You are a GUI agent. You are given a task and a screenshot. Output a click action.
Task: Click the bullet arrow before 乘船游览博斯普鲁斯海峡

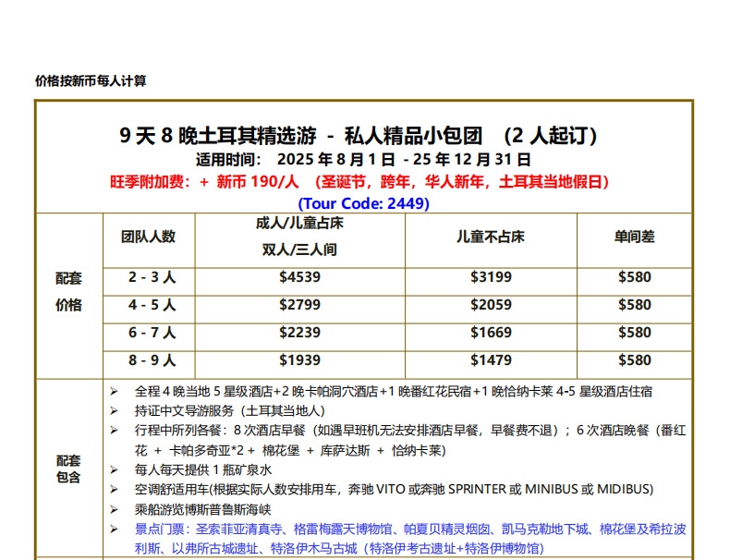(x=114, y=509)
